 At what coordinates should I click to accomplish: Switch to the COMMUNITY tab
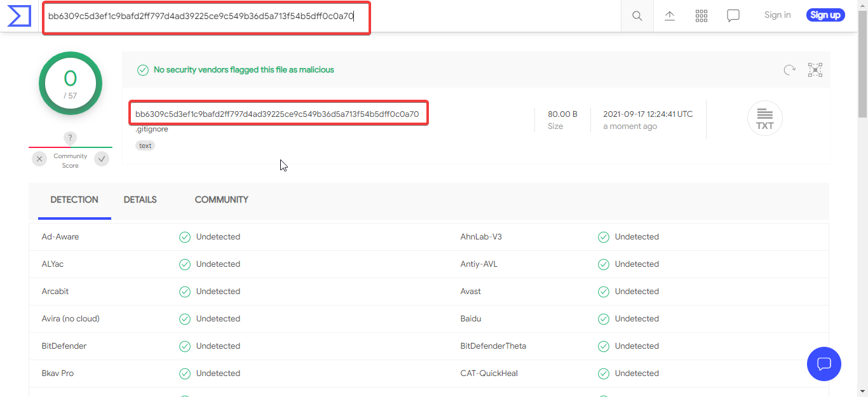221,199
